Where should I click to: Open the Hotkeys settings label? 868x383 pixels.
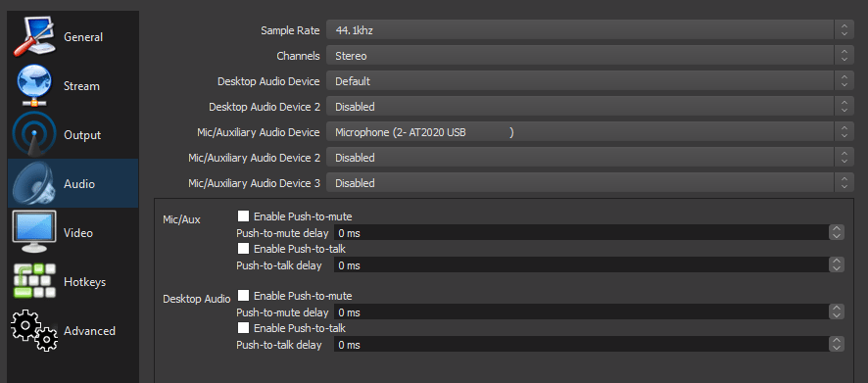click(x=84, y=282)
